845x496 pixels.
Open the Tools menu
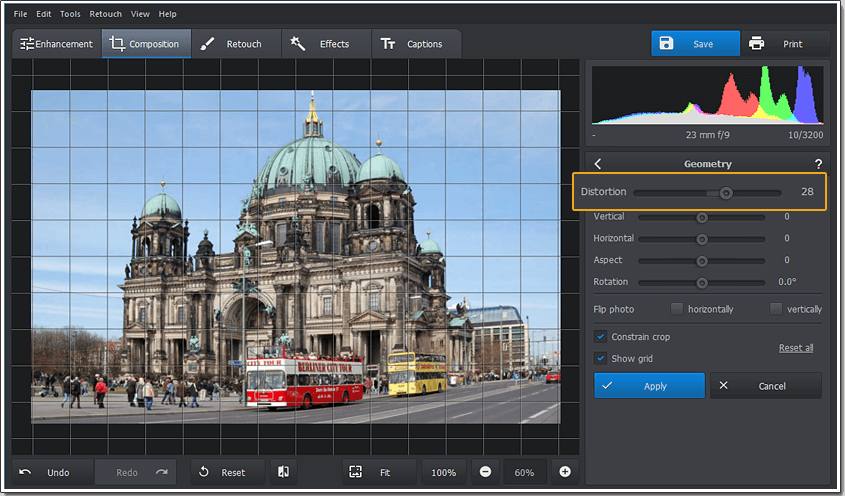click(x=70, y=14)
